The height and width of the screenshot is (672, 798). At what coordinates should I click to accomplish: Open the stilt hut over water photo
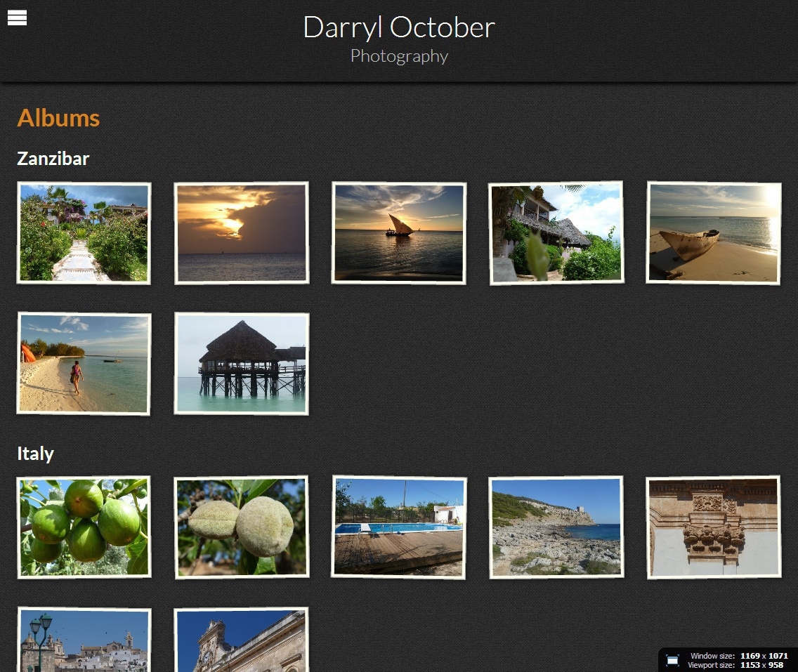pos(241,364)
